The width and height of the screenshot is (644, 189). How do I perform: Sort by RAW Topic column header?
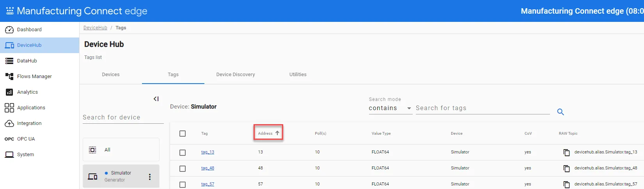coord(568,134)
